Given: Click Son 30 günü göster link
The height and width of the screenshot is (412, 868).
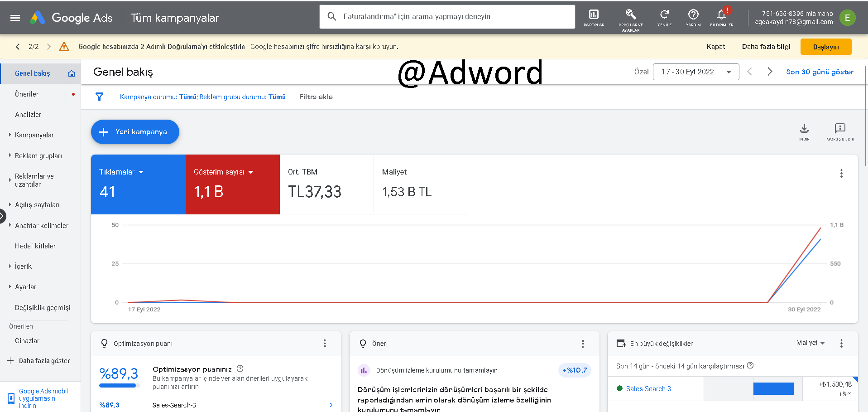Looking at the screenshot, I should click(820, 72).
